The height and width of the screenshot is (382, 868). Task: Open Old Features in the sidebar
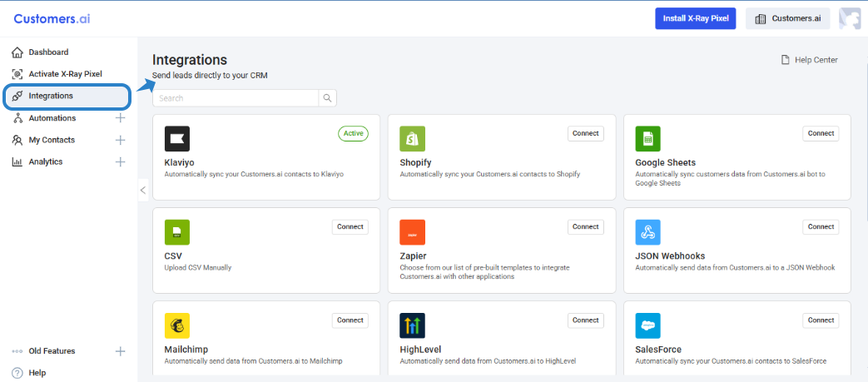(x=52, y=351)
